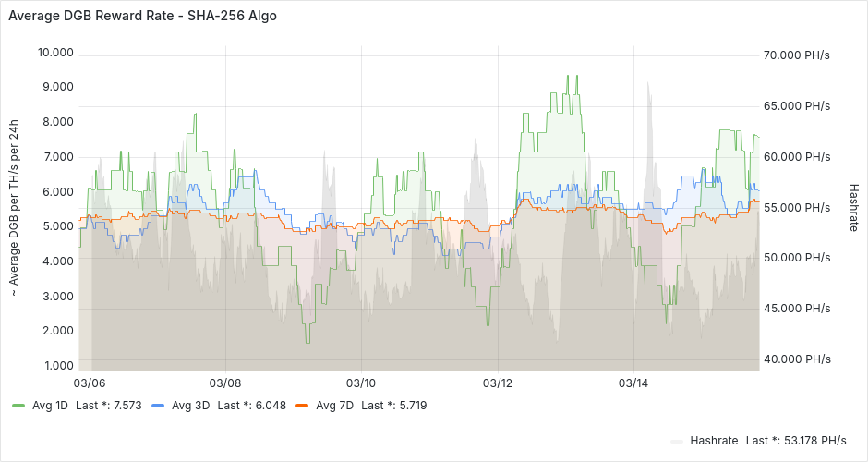Click the 10.000 tick on left axis
868x462 pixels.
click(55, 53)
